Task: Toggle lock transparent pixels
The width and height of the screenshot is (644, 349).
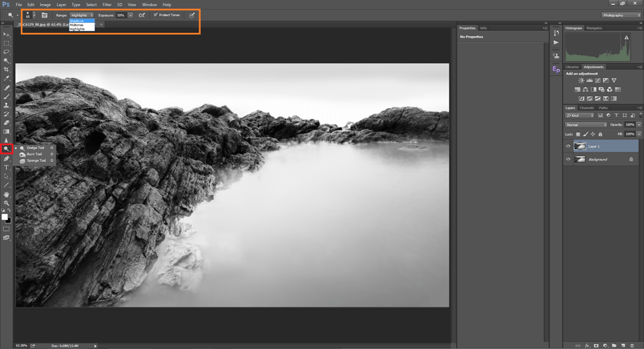Action: tap(578, 134)
